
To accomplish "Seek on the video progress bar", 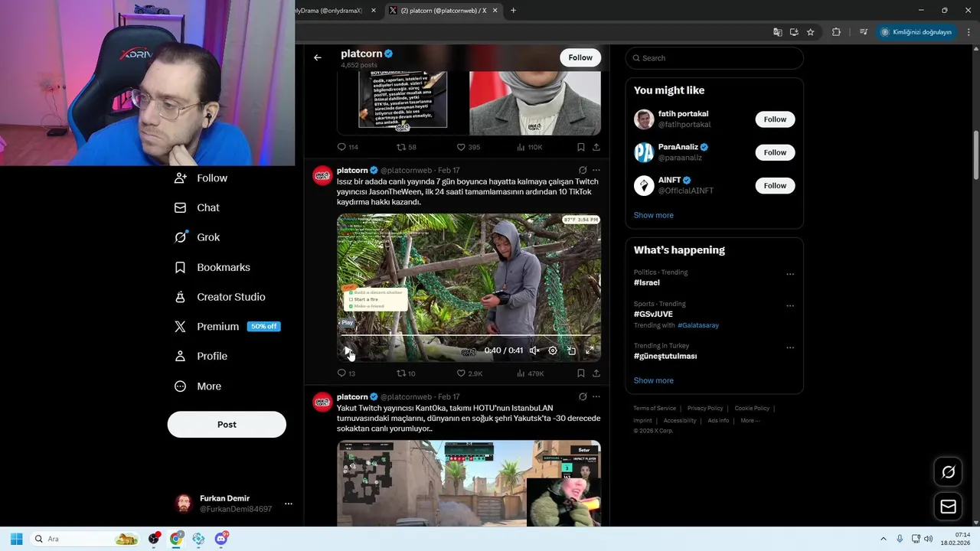I will [469, 335].
